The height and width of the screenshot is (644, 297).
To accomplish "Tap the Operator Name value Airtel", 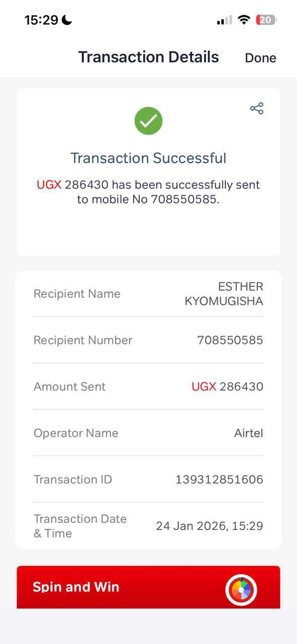I will click(x=249, y=433).
